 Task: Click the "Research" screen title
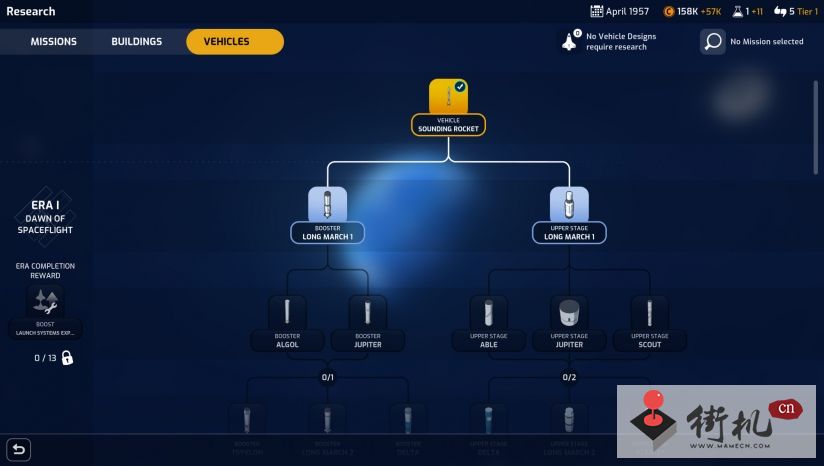(x=30, y=11)
